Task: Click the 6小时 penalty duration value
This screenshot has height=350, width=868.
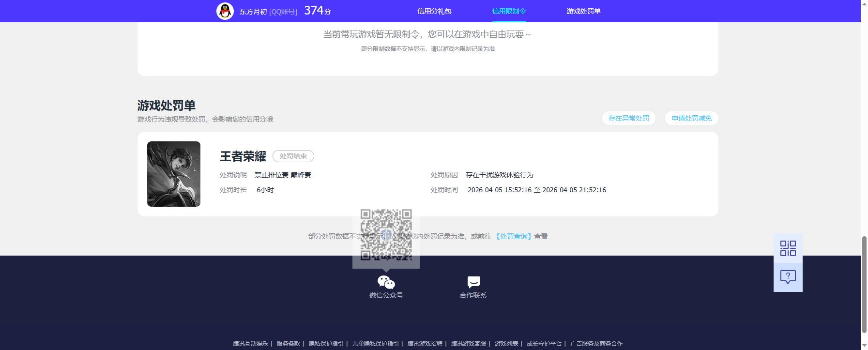Action: 265,190
